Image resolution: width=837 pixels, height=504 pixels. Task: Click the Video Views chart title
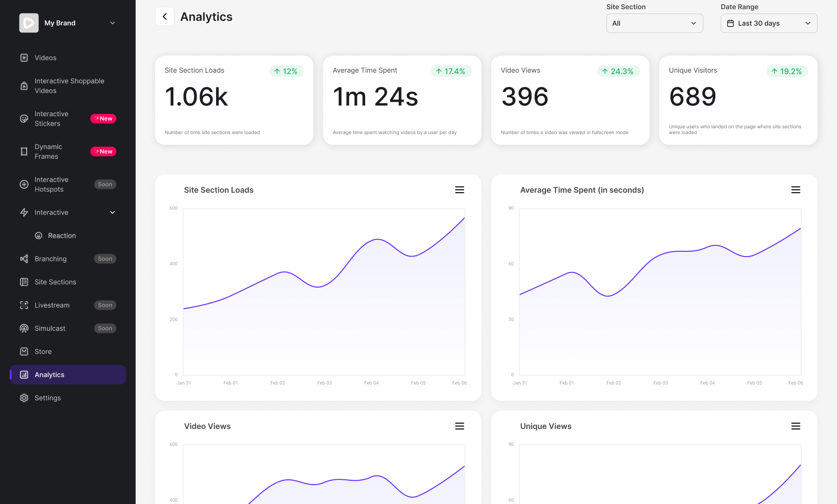point(207,427)
